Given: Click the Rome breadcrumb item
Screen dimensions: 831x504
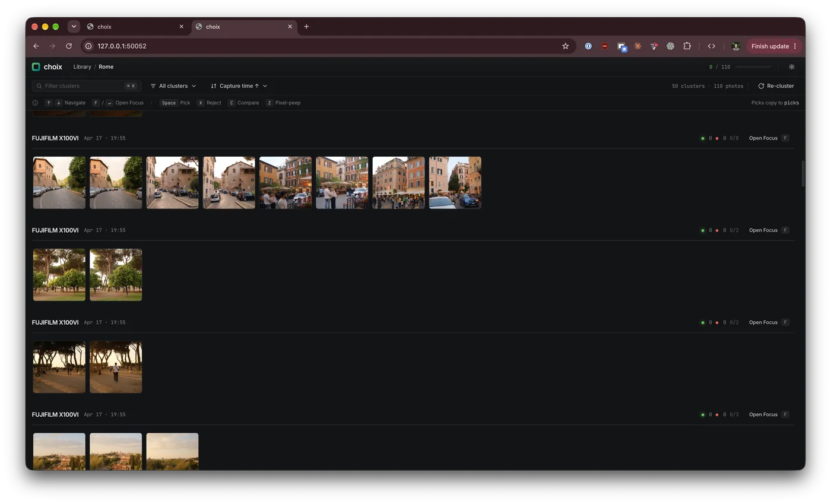Looking at the screenshot, I should (106, 67).
